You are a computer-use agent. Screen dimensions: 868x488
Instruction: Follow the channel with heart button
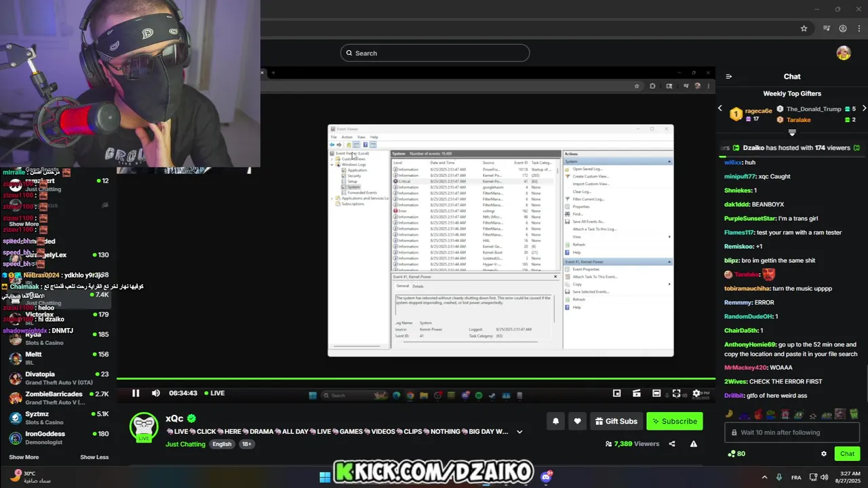(577, 421)
